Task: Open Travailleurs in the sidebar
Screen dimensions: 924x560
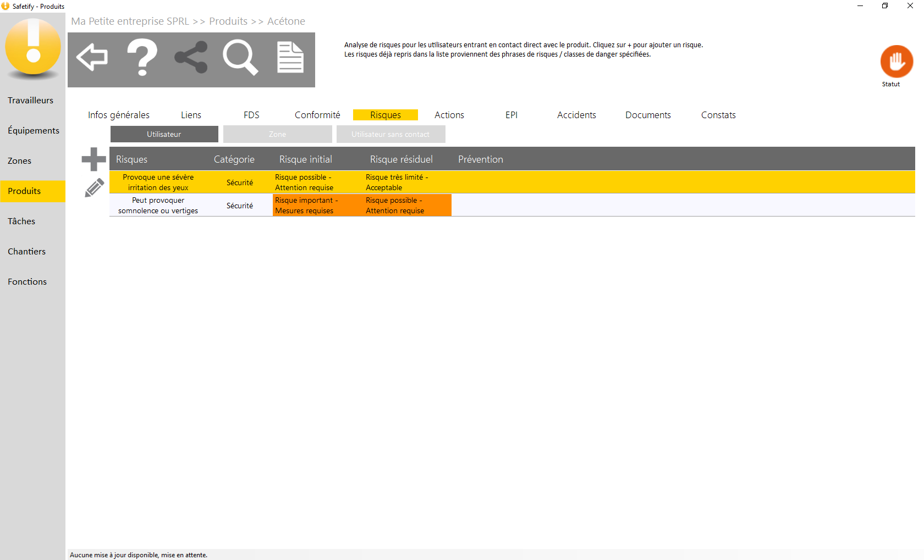Action: [x=31, y=101]
